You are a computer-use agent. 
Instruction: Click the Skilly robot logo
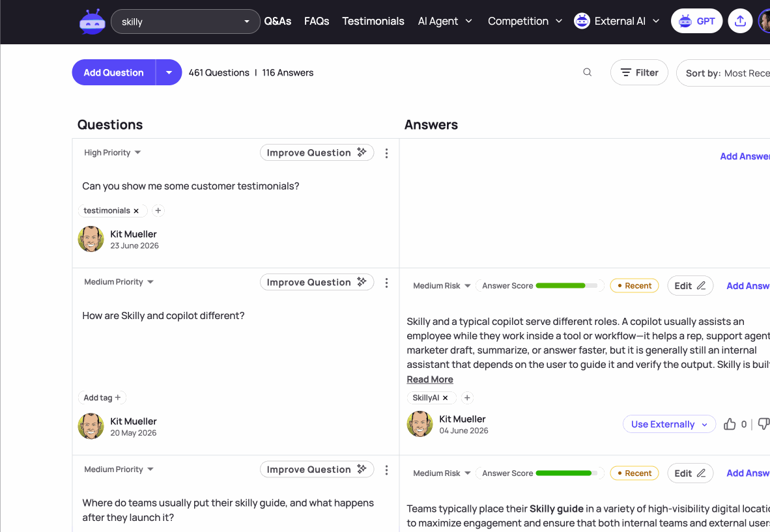93,21
